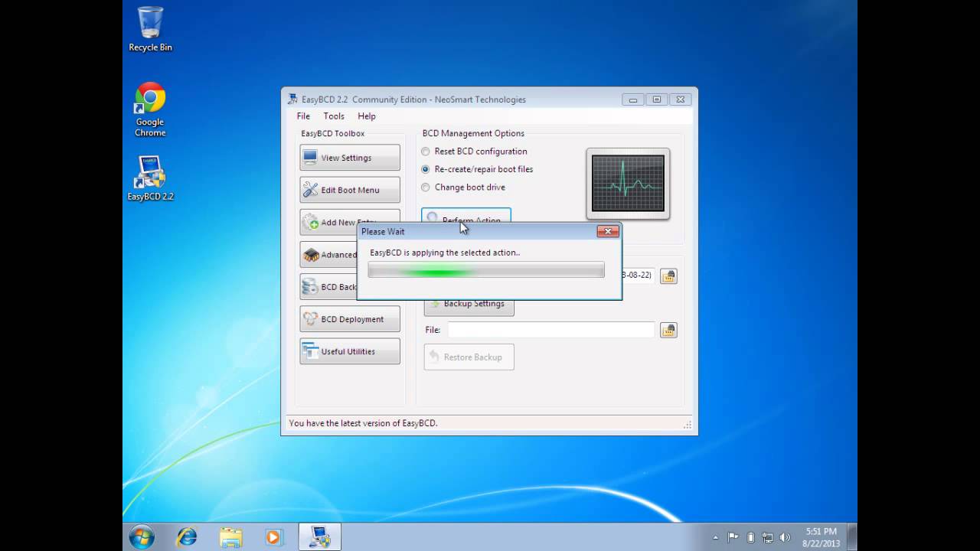Screen dimensions: 980x551
Task: Open the File menu in EasyBCD
Action: pyautogui.click(x=303, y=116)
